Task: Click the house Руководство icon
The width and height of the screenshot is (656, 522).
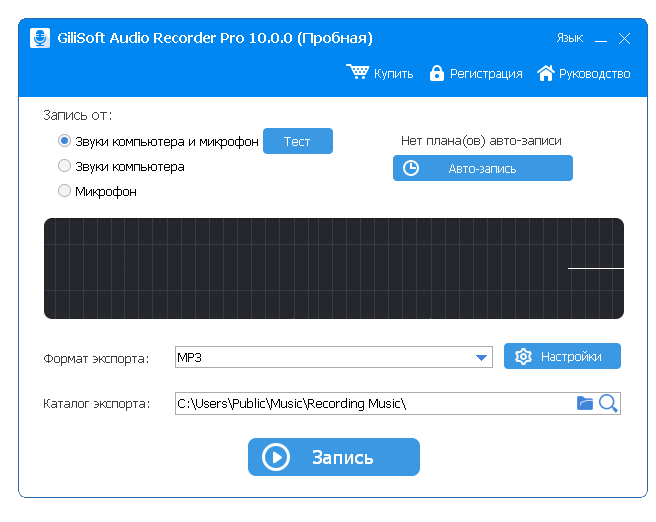Action: 545,73
